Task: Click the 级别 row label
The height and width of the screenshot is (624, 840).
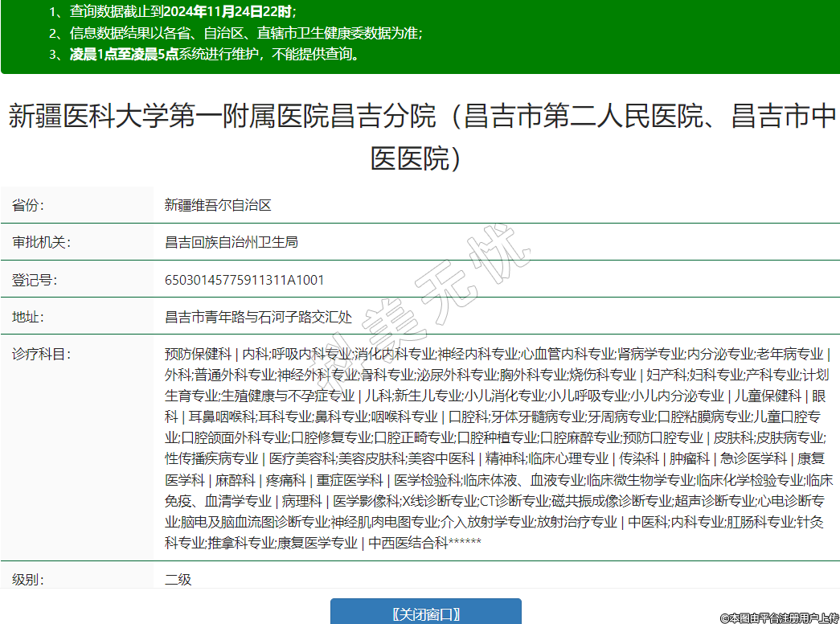Action: (28, 579)
